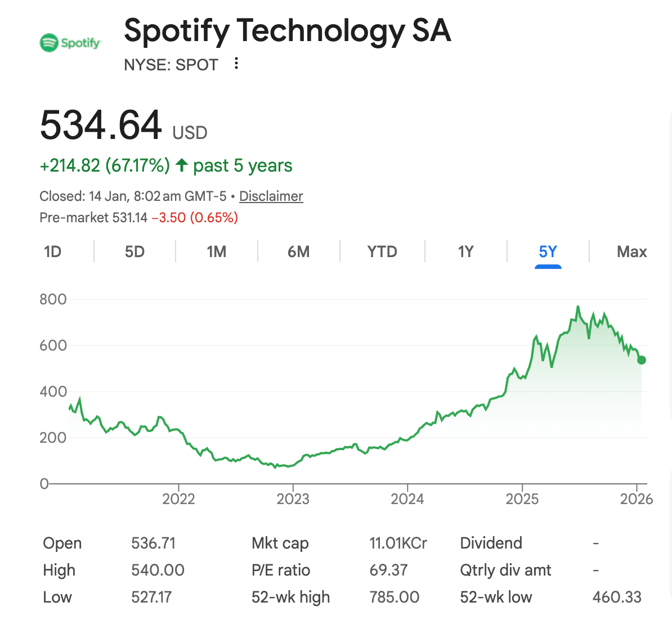Switch to the 5D chart range
This screenshot has height=629, width=672.
[x=135, y=251]
